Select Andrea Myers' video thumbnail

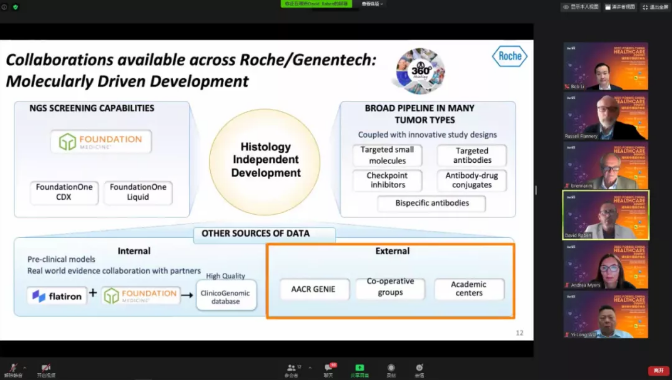[606, 265]
